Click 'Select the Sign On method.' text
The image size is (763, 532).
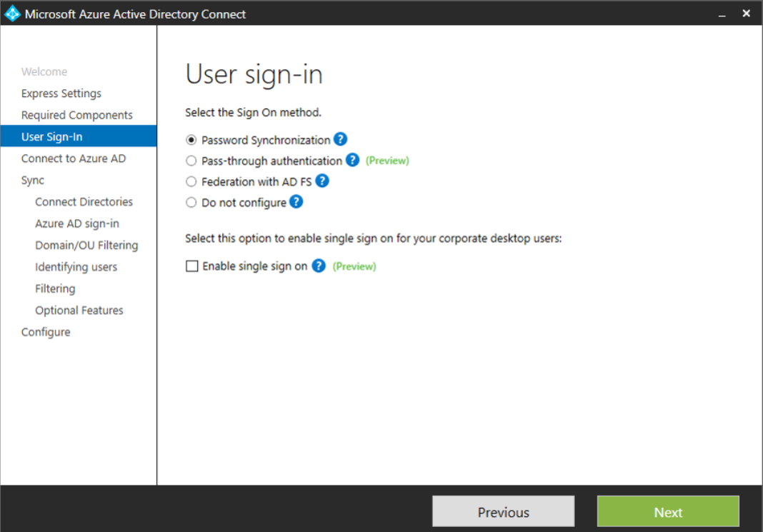tap(253, 112)
